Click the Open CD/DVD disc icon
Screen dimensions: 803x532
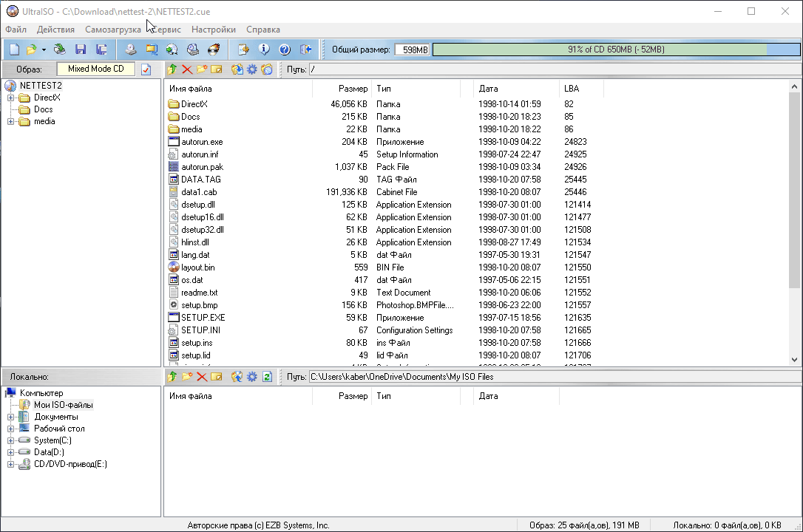pyautogui.click(x=60, y=50)
